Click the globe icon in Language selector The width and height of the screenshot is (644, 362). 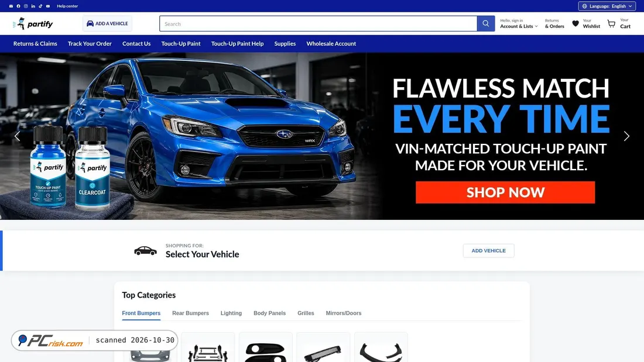(584, 6)
